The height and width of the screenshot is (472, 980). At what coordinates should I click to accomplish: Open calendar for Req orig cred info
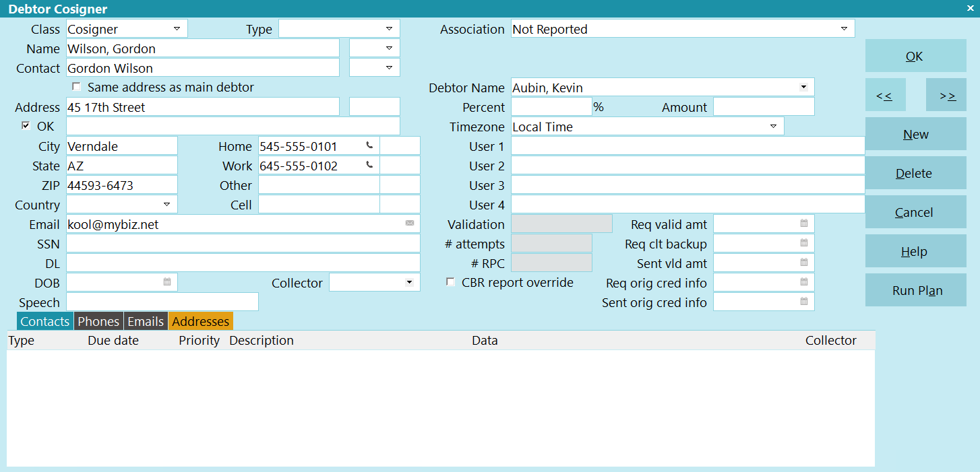coord(804,282)
